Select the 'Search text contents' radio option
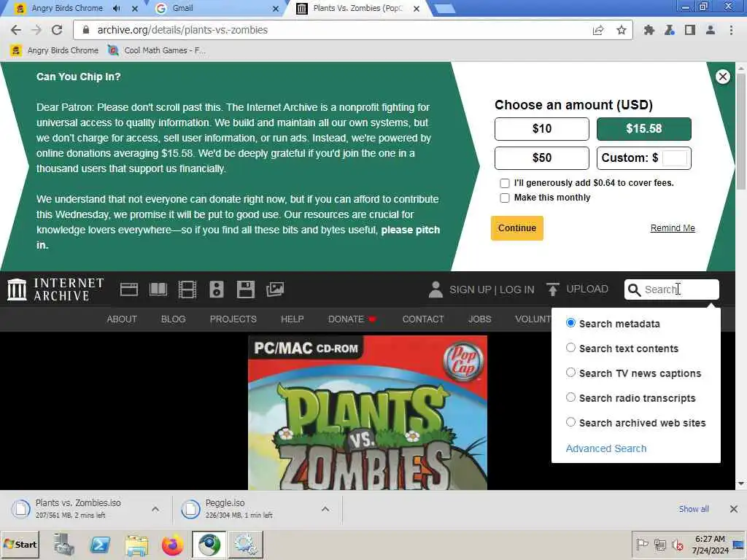Viewport: 747px width, 560px height. pos(570,348)
